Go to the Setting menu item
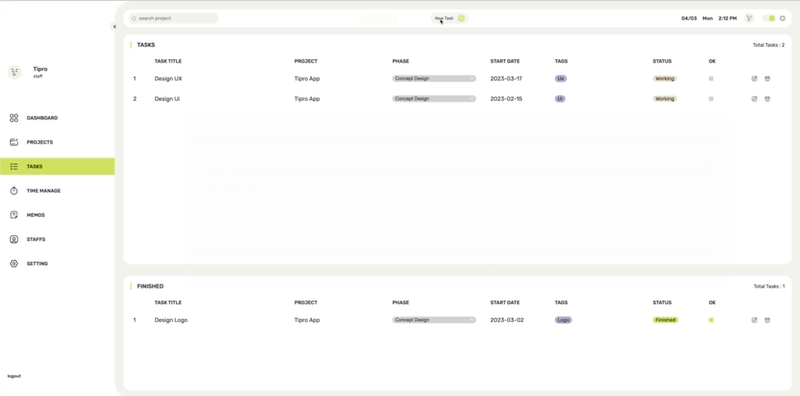Image resolution: width=800 pixels, height=396 pixels. tap(37, 264)
